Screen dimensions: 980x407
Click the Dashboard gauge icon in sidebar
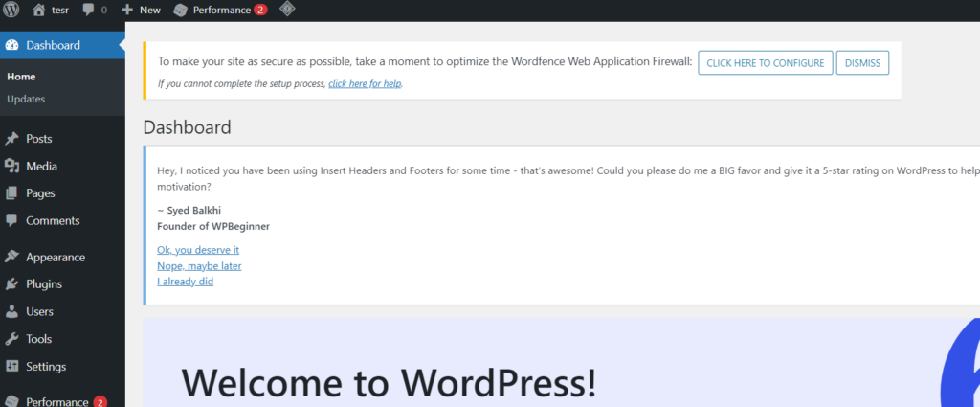click(11, 45)
